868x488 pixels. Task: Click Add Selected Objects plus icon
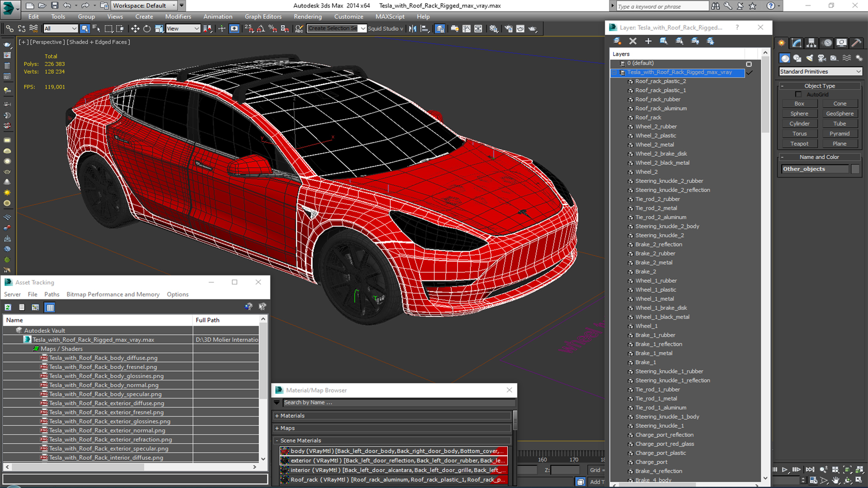648,41
